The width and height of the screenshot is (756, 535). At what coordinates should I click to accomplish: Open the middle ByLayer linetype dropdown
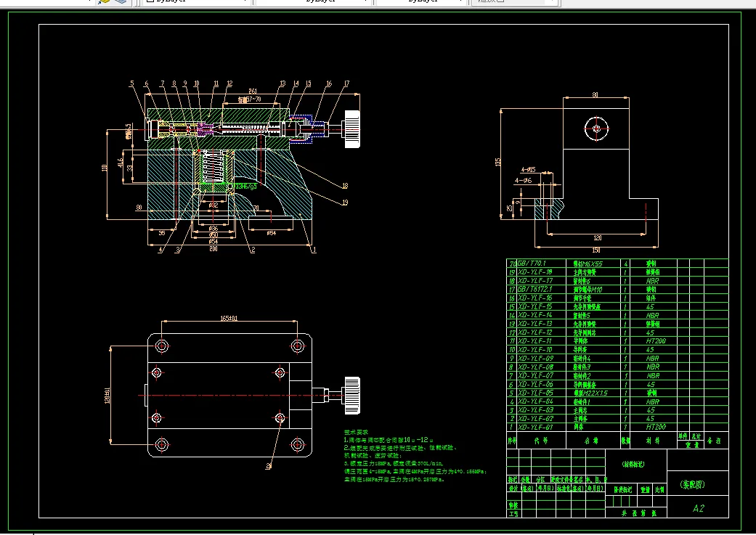[365, 2]
